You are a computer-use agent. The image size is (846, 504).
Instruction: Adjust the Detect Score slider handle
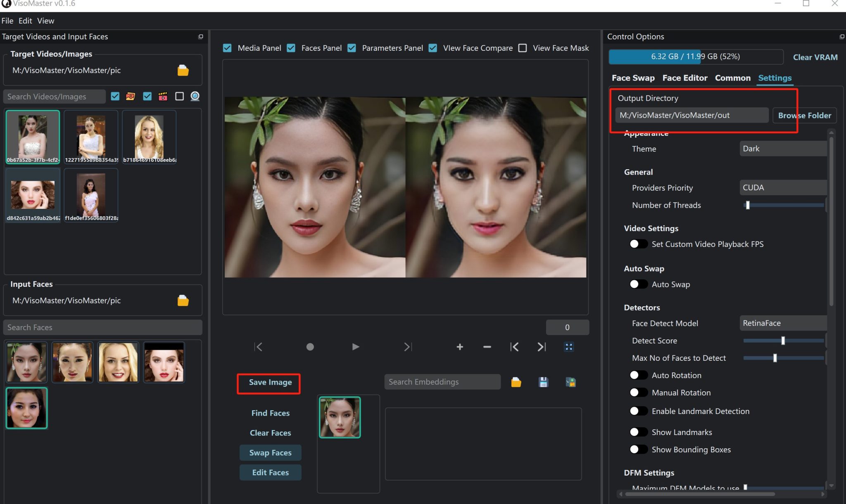coord(783,341)
